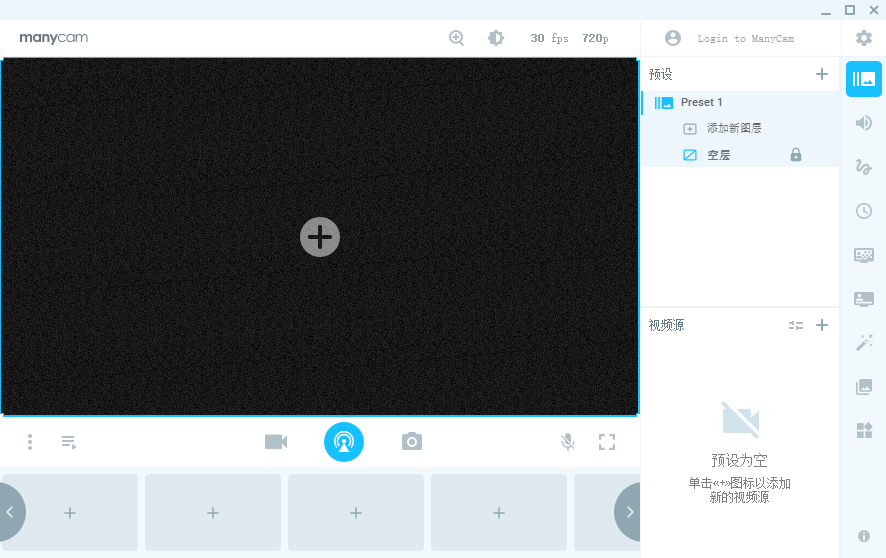
Task: Change the 30 fps frame rate setting
Action: coord(549,38)
